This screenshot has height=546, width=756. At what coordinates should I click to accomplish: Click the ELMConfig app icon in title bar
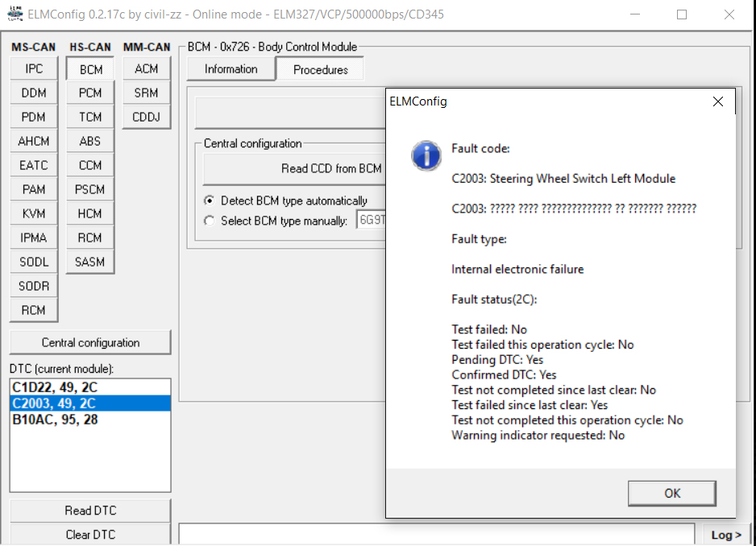(x=14, y=14)
